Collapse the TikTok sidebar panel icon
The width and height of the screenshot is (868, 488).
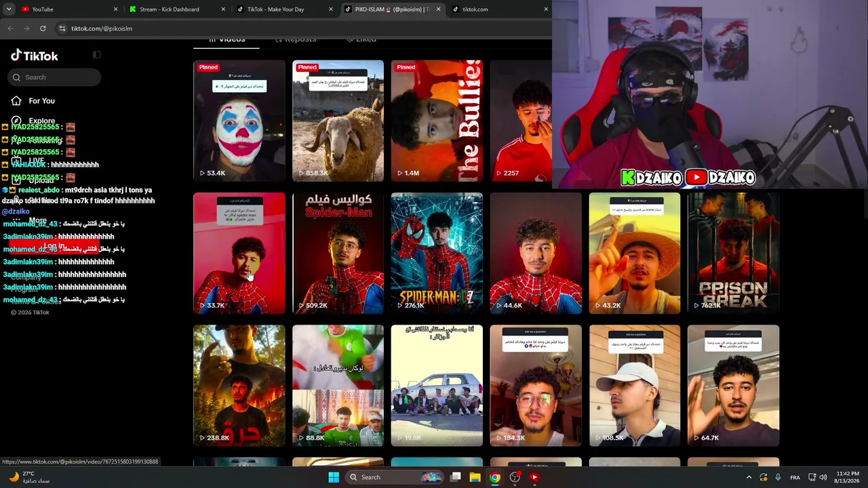click(96, 55)
